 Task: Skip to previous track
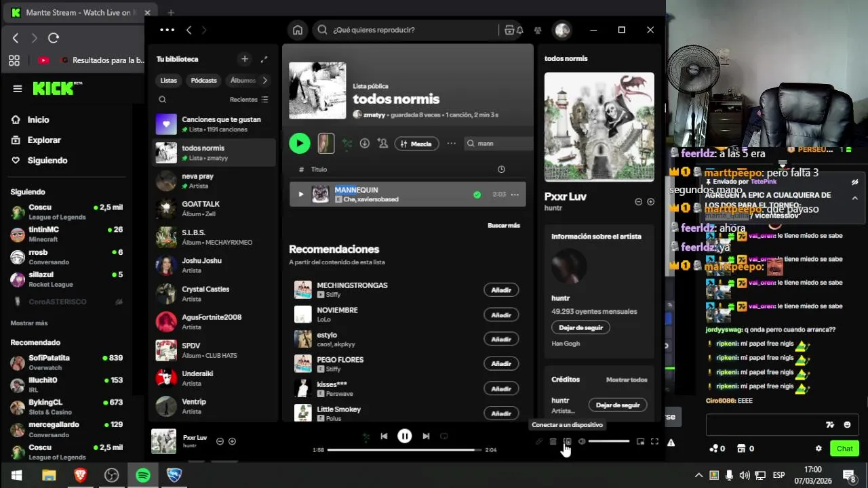(x=384, y=436)
